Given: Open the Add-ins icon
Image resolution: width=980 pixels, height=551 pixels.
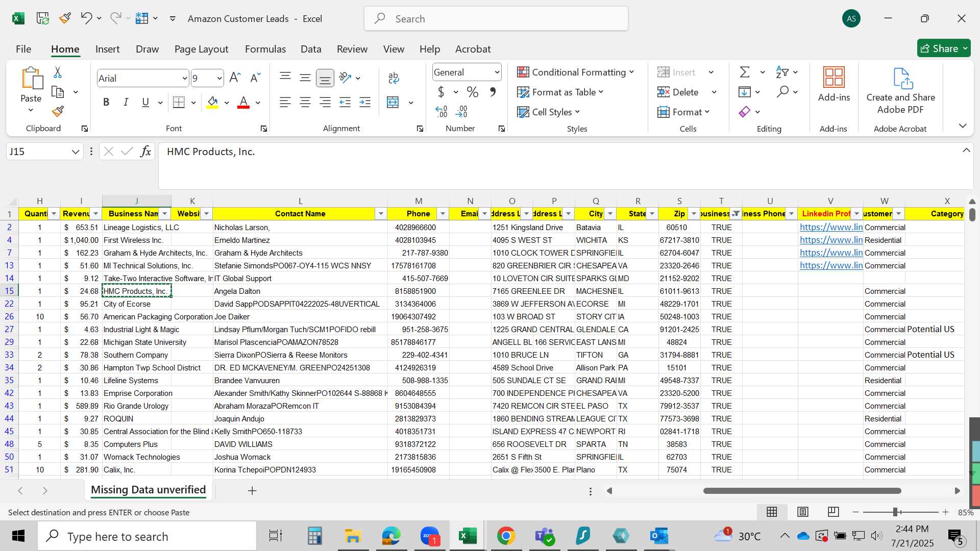Looking at the screenshot, I should click(834, 78).
